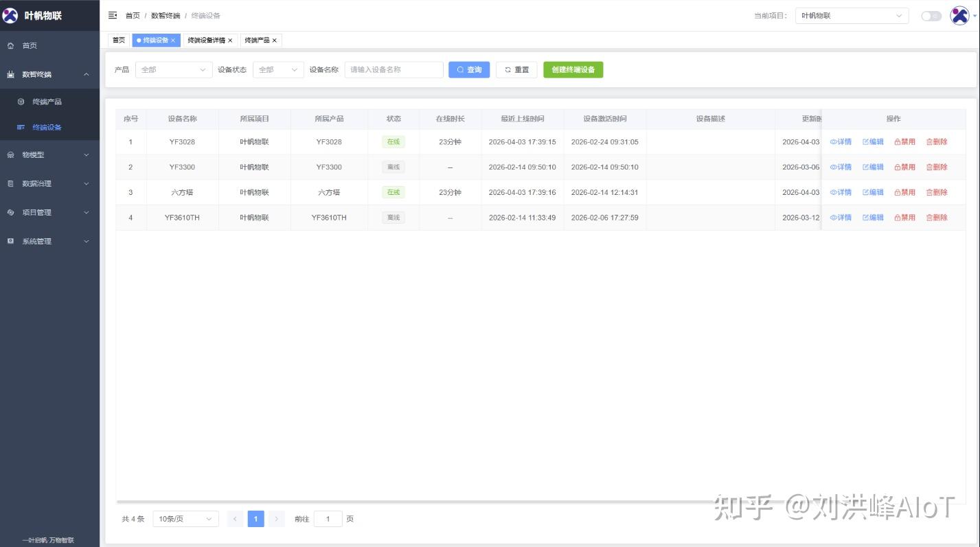Go to previous page with left arrow
The image size is (980, 547).
pos(235,520)
